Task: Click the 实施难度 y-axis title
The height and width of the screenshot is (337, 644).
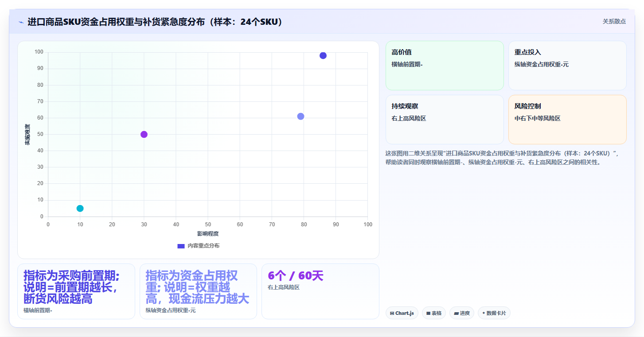Action: click(27, 135)
